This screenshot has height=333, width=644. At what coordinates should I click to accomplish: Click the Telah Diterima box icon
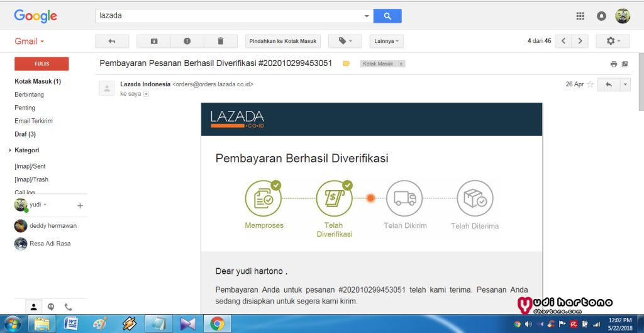point(475,198)
